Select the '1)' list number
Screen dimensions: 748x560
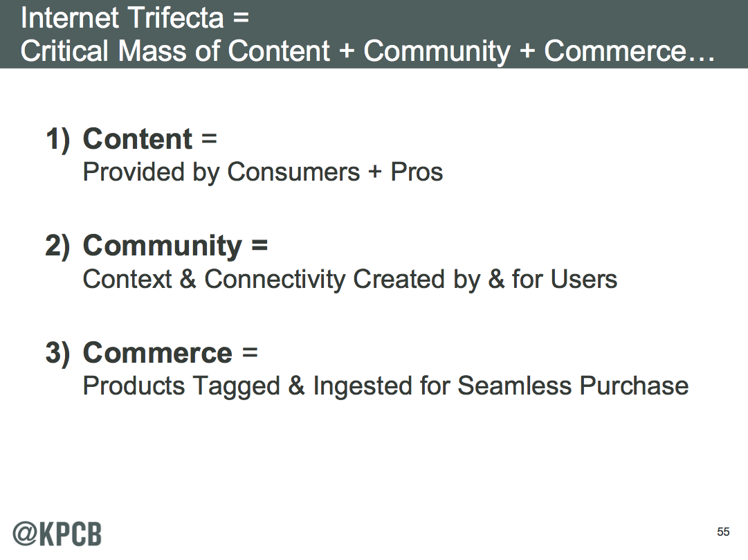point(57,140)
